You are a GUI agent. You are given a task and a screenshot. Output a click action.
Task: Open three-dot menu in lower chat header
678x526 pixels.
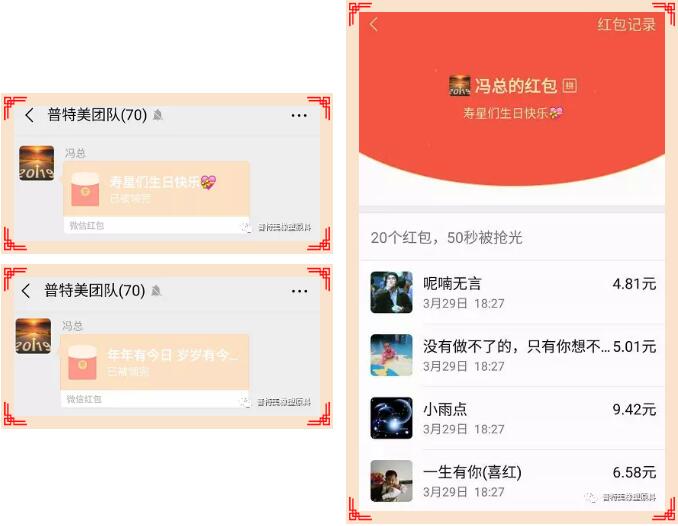[x=300, y=291]
